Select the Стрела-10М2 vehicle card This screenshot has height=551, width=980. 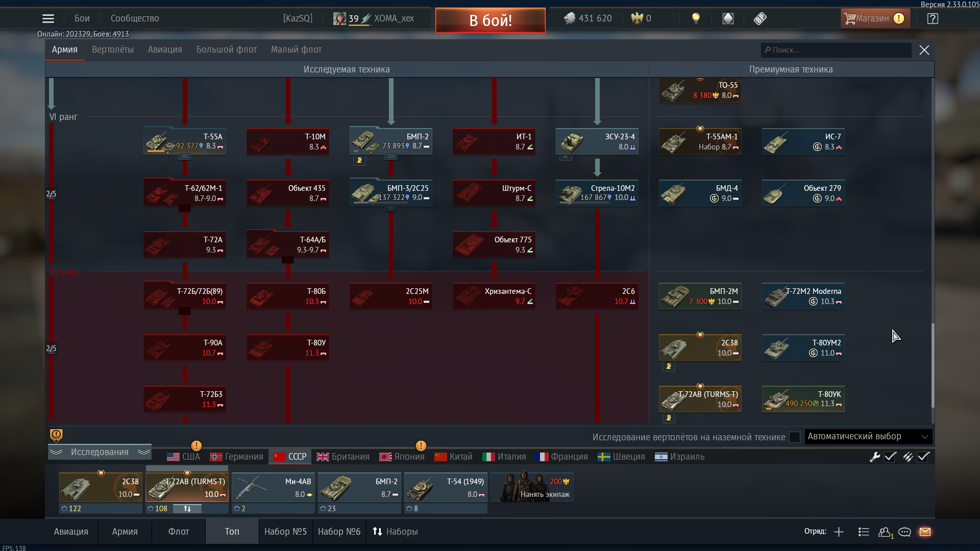tap(597, 193)
